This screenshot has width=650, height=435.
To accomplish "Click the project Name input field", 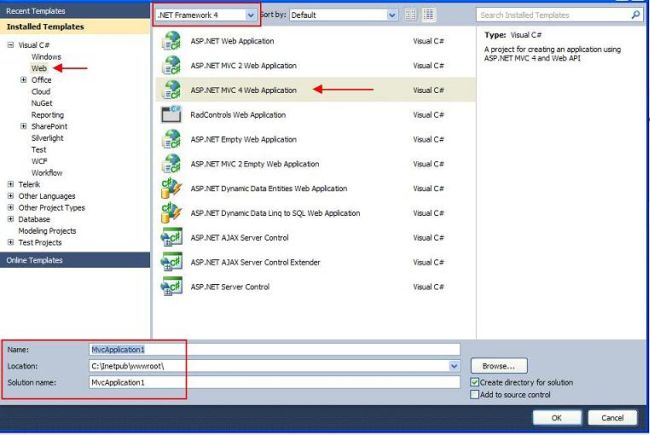I will click(274, 350).
